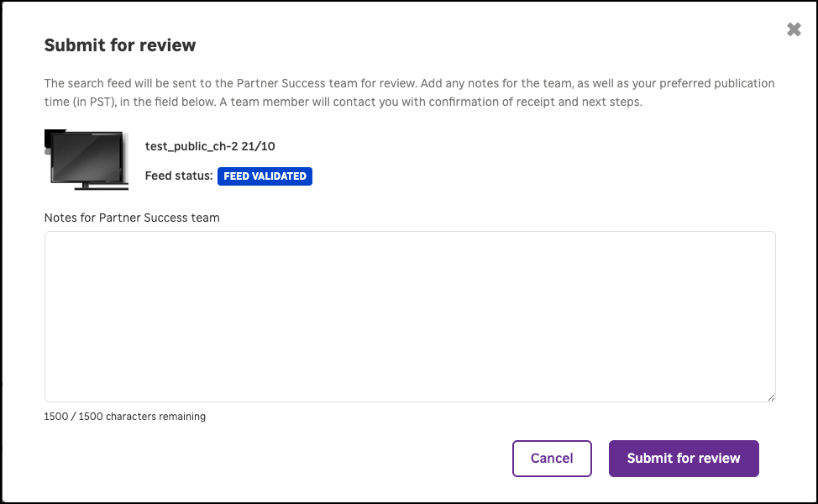This screenshot has height=504, width=818.
Task: Click the dark screen of the TV icon
Action: coord(87,155)
